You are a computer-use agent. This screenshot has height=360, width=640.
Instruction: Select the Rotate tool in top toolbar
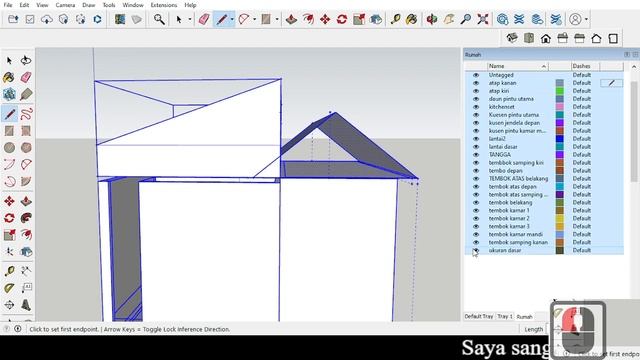tap(342, 19)
